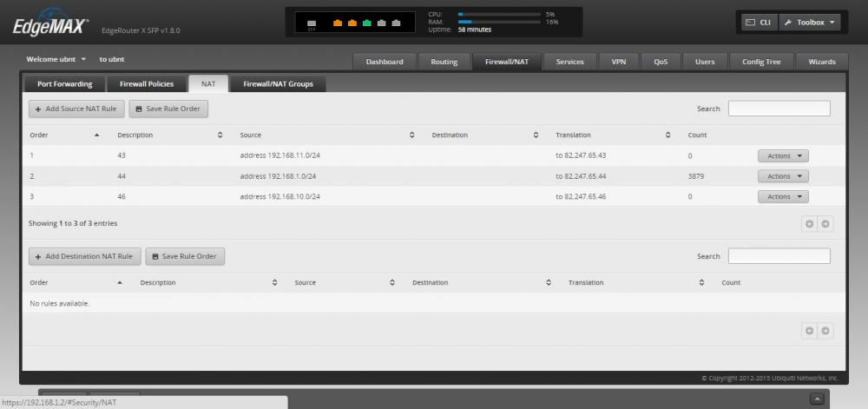Open the CLI terminal button
This screenshot has height=409, width=868.
758,22
